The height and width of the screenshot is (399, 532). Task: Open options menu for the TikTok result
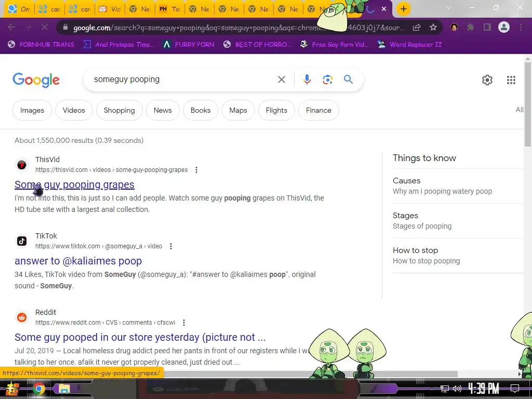coord(171,246)
